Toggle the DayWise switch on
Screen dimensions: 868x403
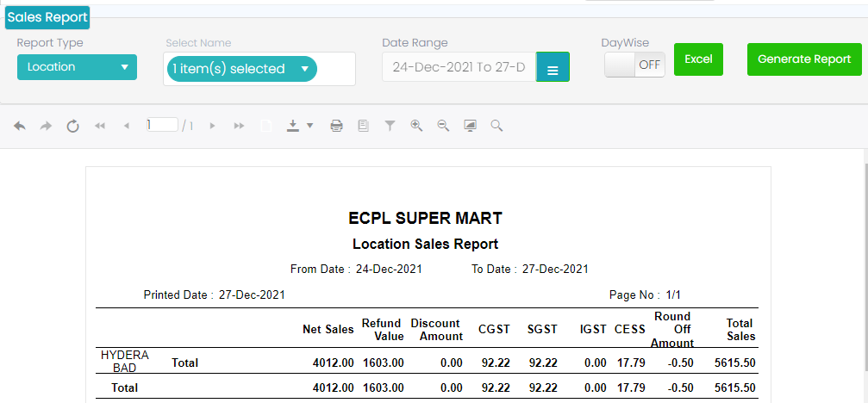634,65
